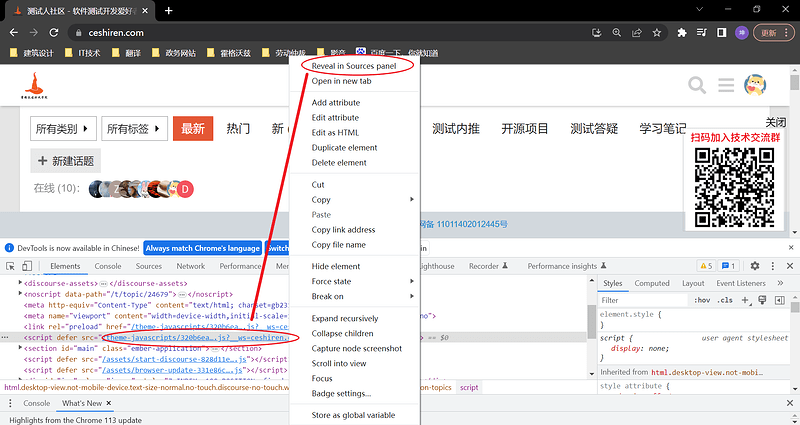Open a new browser tab with plus

(x=169, y=11)
